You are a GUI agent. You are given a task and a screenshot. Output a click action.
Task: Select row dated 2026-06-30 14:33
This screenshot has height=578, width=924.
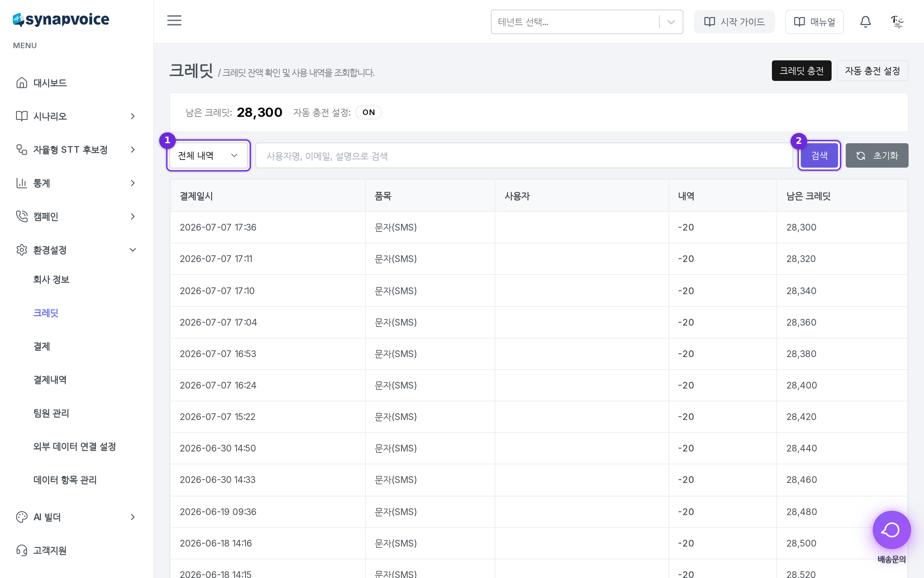(539, 480)
